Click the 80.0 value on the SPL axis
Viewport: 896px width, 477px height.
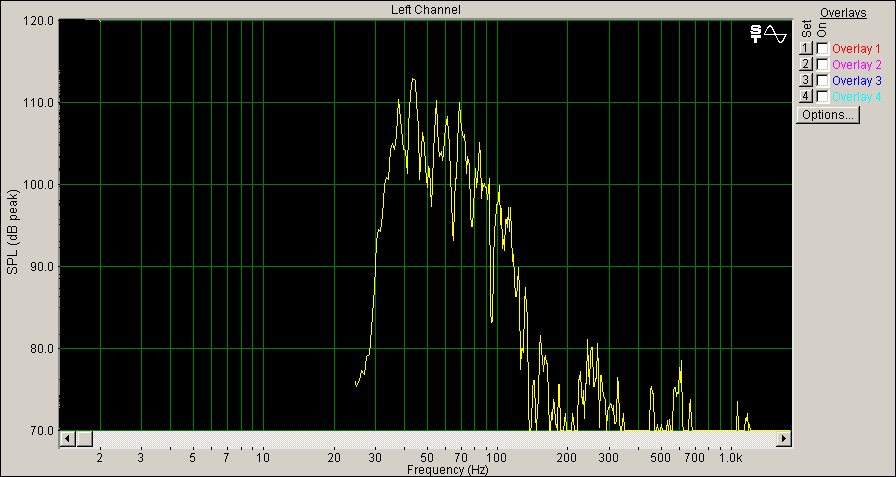tap(43, 348)
